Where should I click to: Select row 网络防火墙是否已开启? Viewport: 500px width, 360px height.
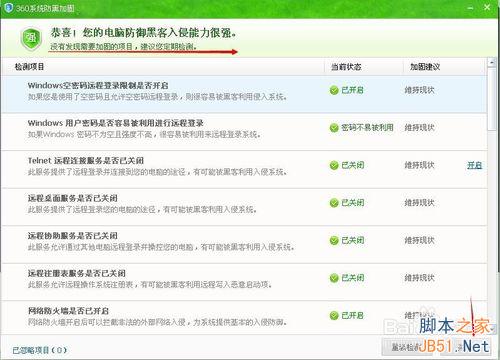pos(244,318)
